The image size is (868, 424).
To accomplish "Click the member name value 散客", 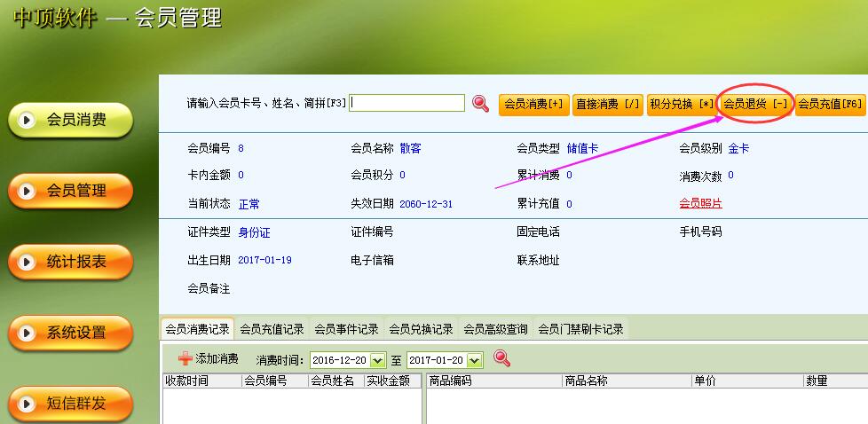I will coord(411,148).
